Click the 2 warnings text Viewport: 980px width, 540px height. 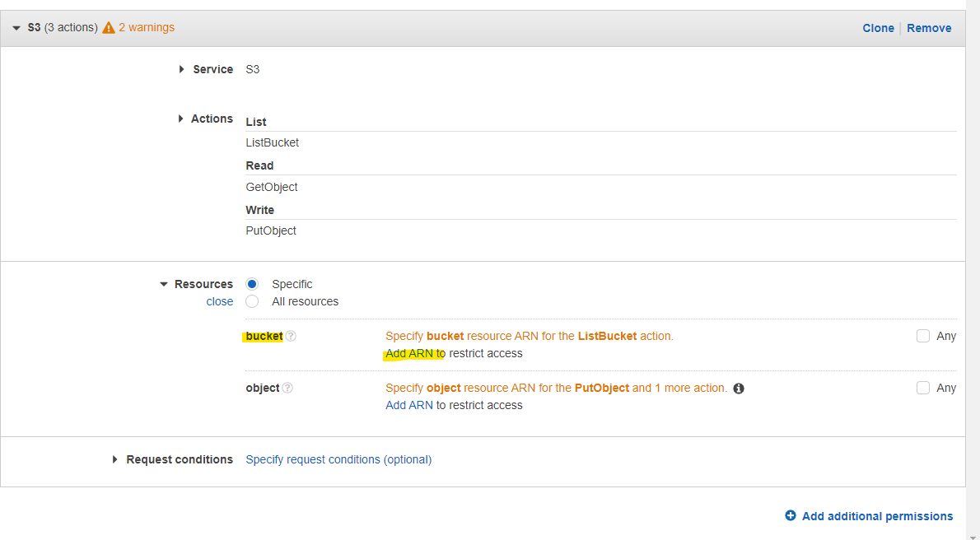(147, 27)
